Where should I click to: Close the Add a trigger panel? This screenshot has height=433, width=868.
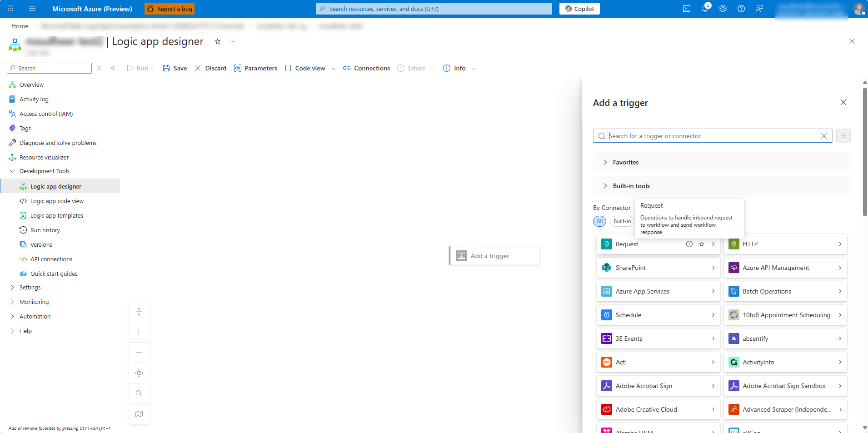[843, 102]
